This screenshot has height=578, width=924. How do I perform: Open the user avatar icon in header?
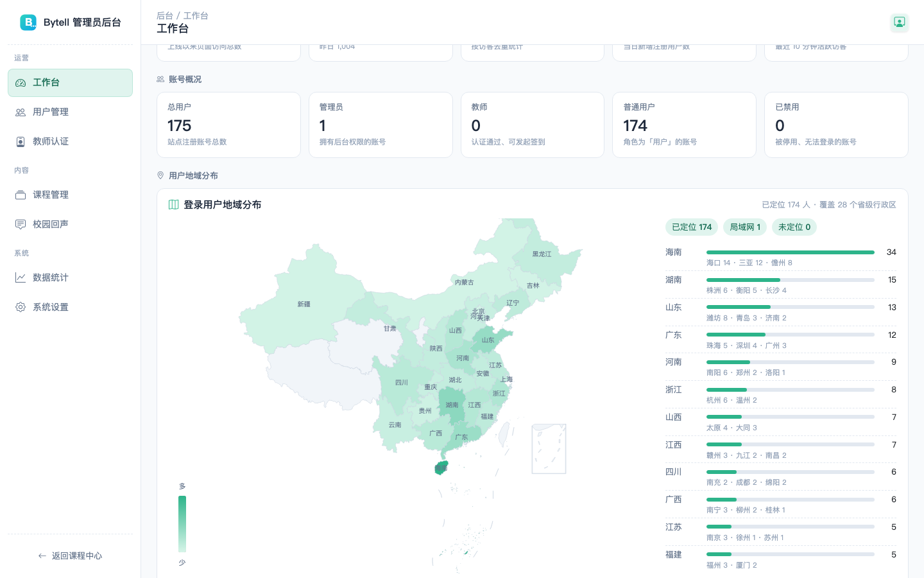[900, 22]
